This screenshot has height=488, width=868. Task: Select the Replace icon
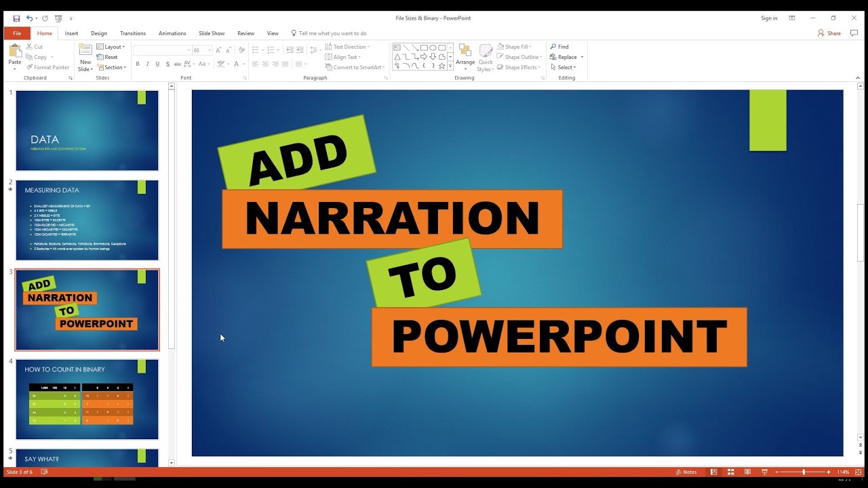coord(566,57)
